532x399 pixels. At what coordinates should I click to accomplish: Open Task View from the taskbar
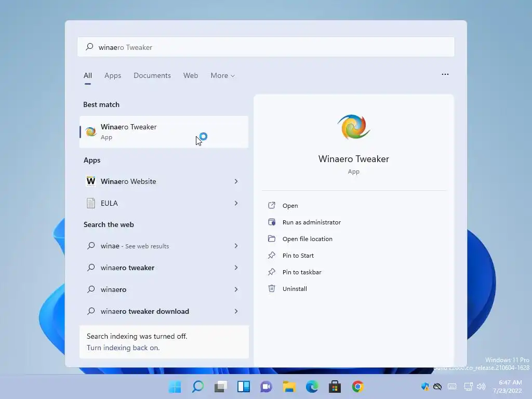(220, 387)
